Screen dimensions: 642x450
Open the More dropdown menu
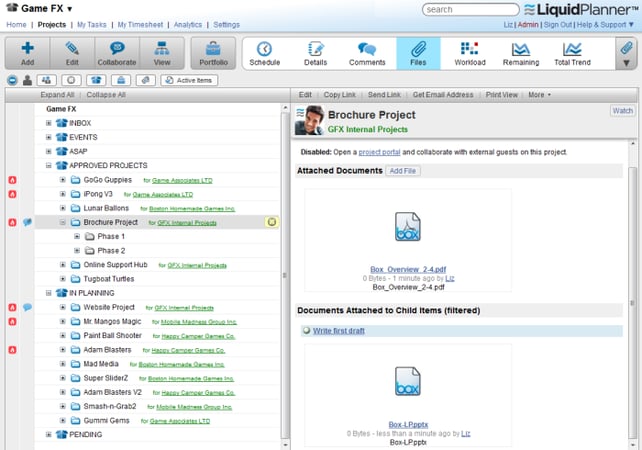[539, 95]
